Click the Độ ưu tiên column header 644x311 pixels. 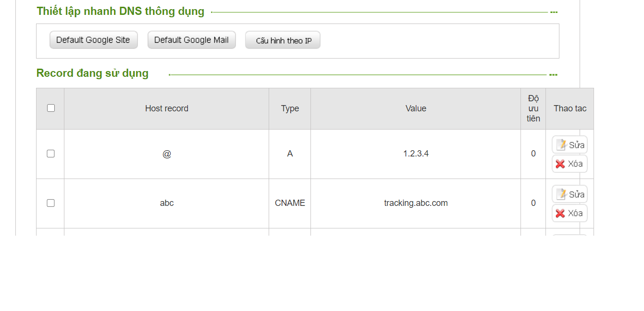pos(533,108)
